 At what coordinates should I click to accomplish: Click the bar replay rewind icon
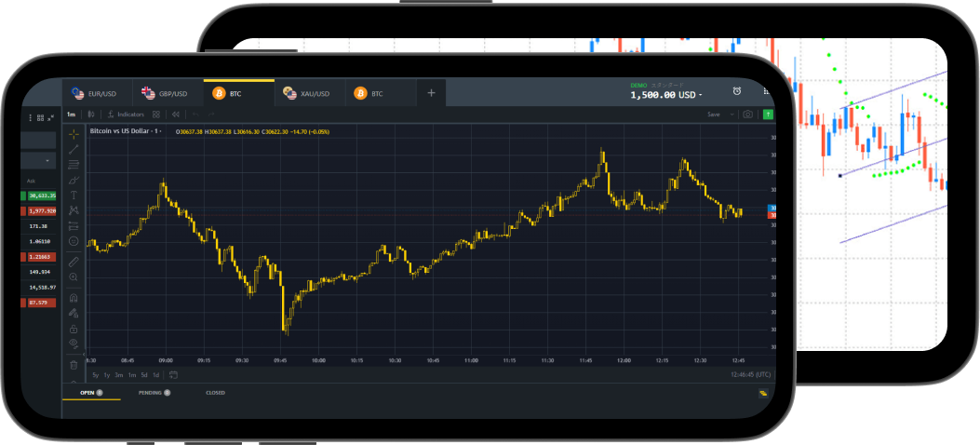(x=176, y=115)
